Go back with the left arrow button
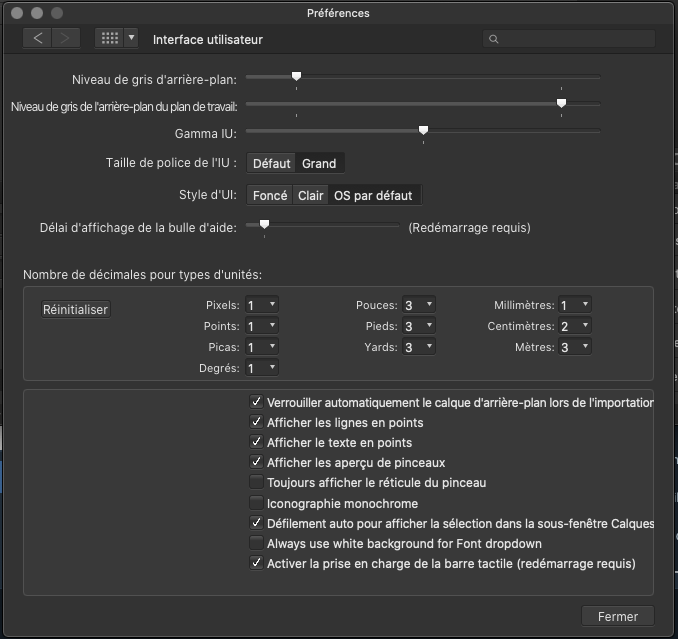Viewport: 678px width, 639px height. click(x=37, y=38)
